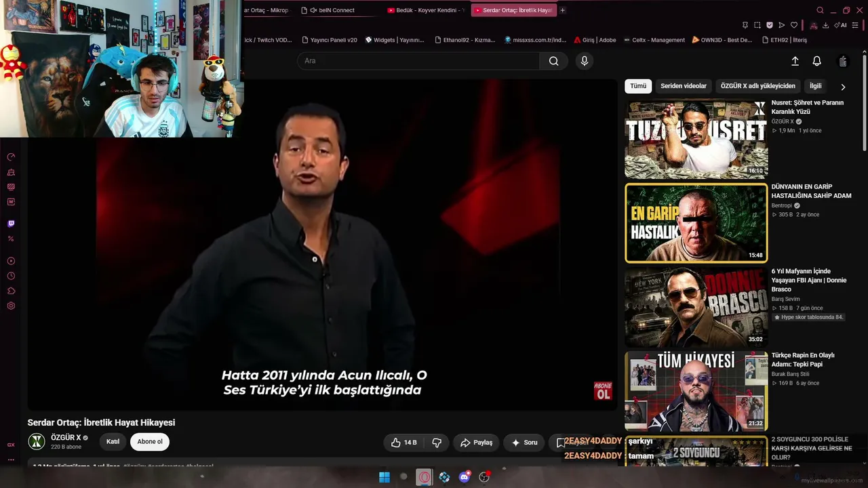Select ÖZGÜR X adlı yükleyiciden chip
The width and height of the screenshot is (868, 488).
point(758,86)
